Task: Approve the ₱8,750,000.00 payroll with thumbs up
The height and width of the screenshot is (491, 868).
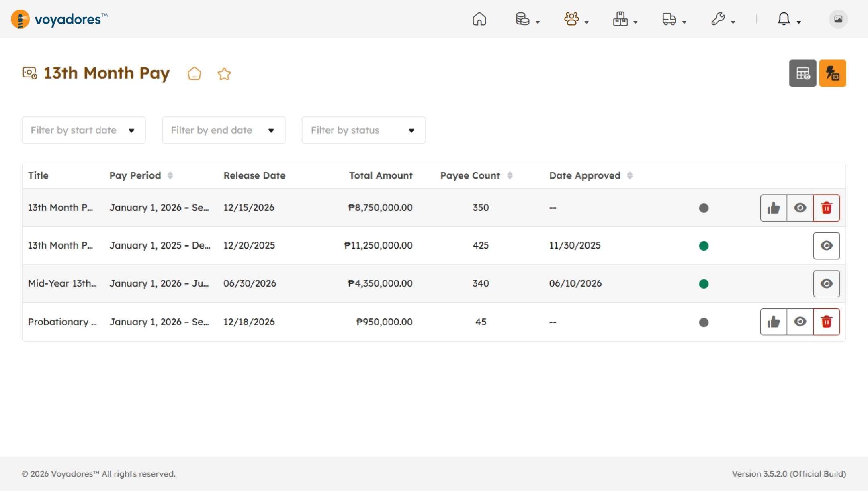Action: (774, 208)
